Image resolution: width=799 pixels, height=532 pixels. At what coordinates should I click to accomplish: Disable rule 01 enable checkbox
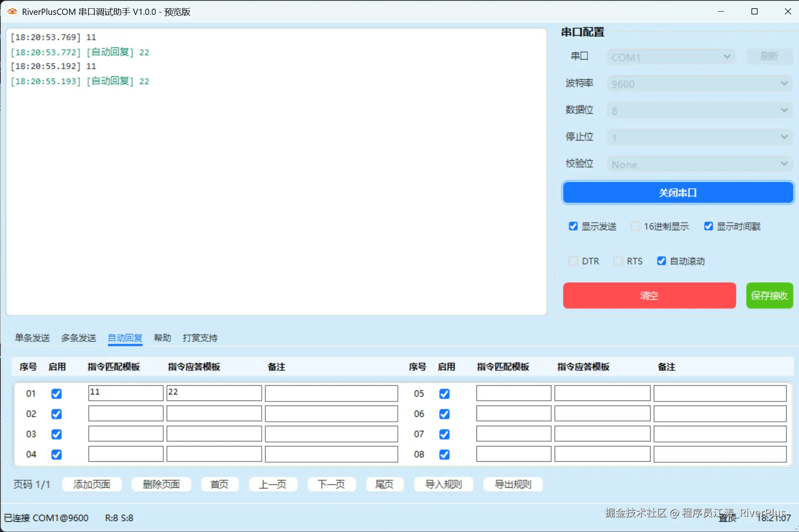57,394
